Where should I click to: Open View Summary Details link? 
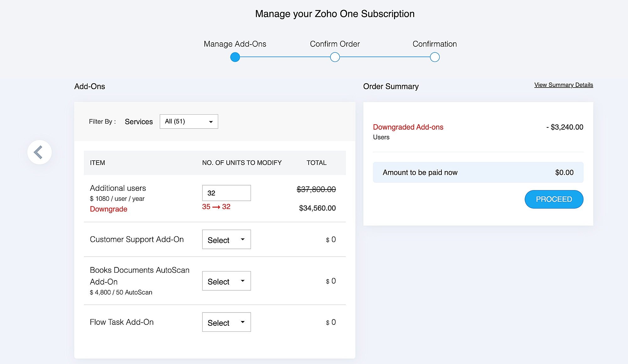[x=564, y=85]
